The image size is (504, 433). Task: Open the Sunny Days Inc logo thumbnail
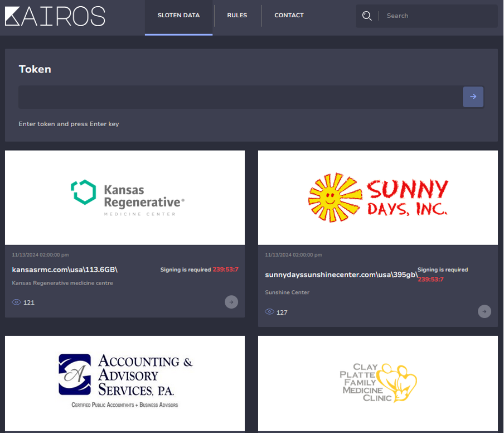pyautogui.click(x=377, y=198)
